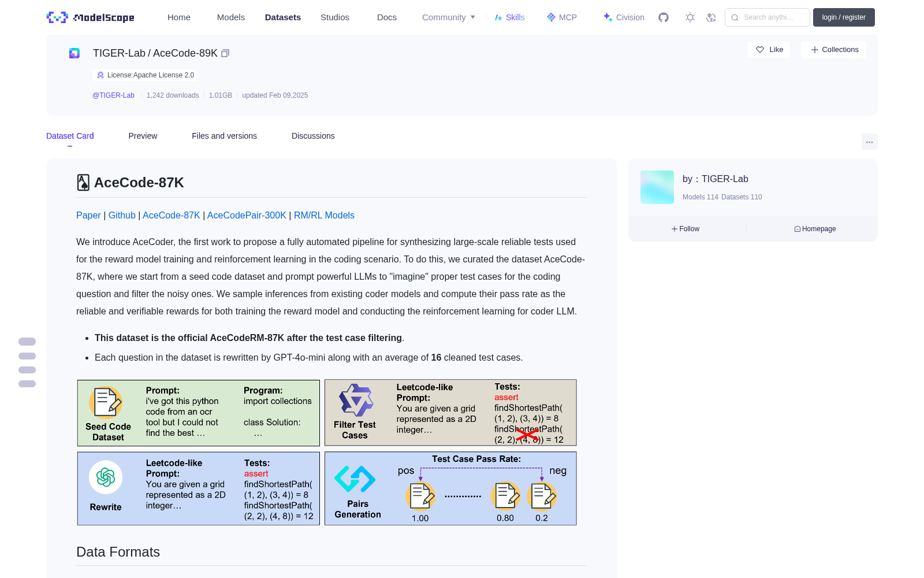Screen dimensions: 924x578
Task: Follow the TIGER-Lab organization
Action: (685, 229)
